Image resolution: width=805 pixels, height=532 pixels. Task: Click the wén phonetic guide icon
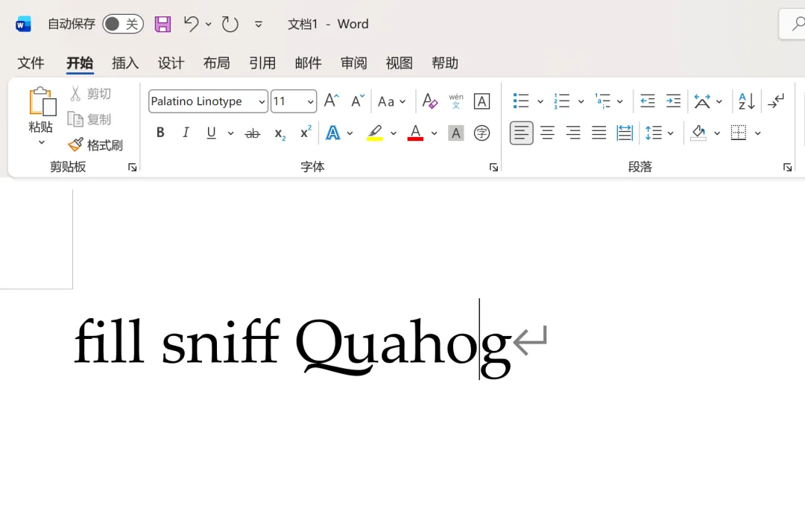coord(456,101)
